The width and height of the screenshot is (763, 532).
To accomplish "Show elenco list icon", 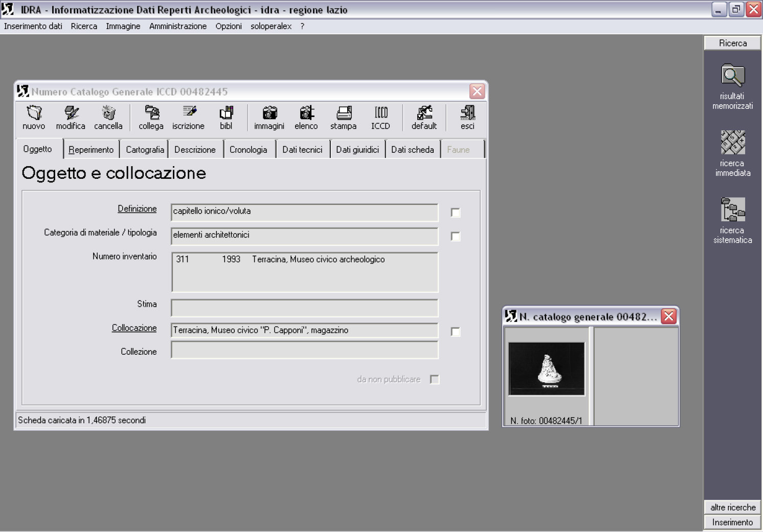I will click(306, 117).
